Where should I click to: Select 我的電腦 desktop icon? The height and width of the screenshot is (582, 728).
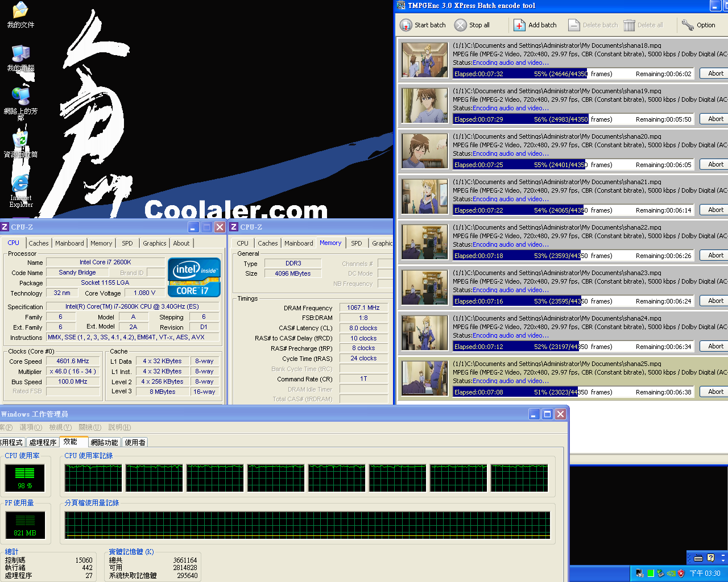point(20,58)
